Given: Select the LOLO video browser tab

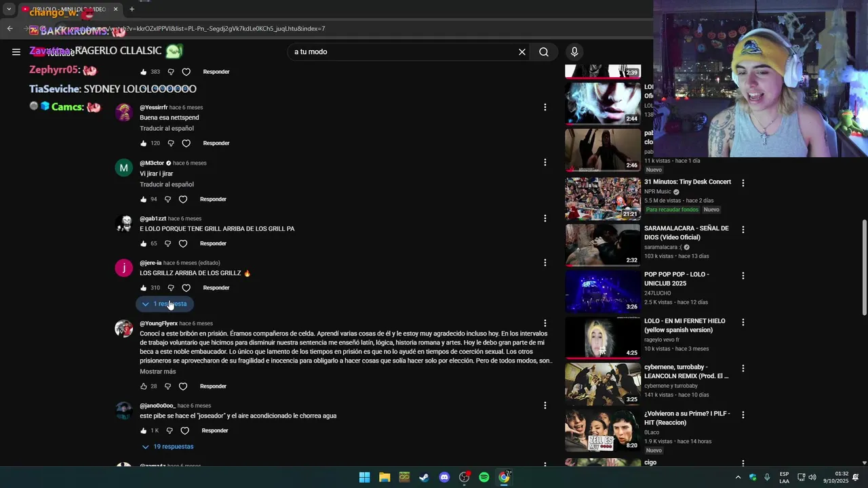Looking at the screenshot, I should tap(68, 9).
